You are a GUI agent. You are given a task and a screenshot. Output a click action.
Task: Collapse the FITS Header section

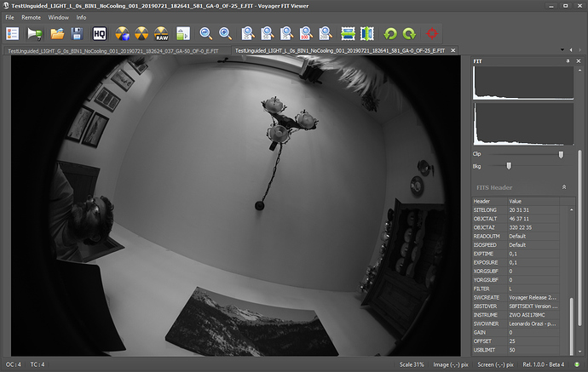564,187
